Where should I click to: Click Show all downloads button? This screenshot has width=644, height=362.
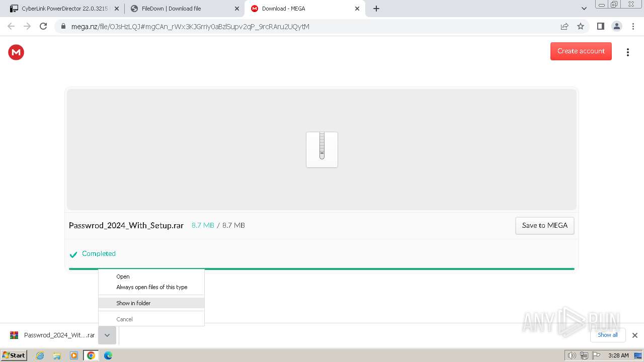click(607, 335)
